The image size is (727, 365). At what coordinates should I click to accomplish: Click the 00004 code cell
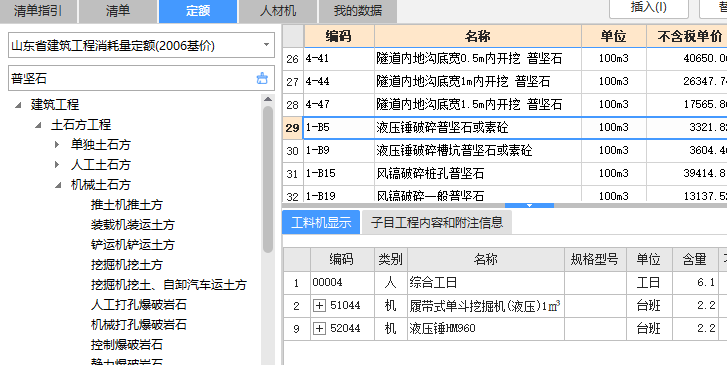pyautogui.click(x=342, y=282)
